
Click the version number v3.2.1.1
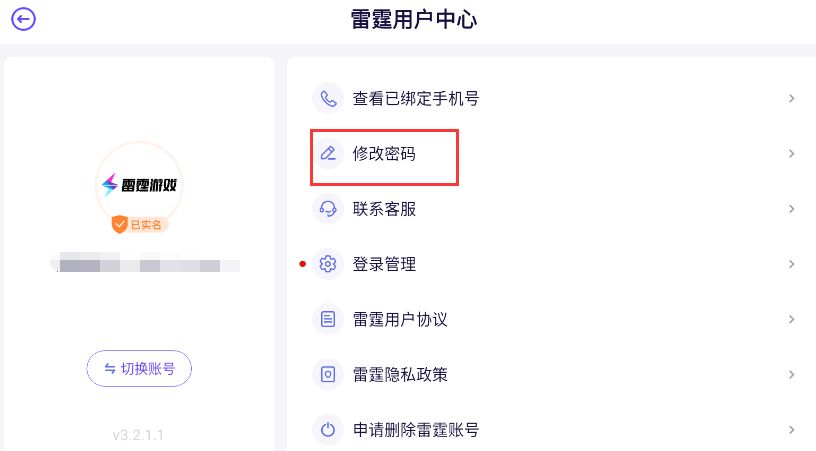click(x=139, y=436)
